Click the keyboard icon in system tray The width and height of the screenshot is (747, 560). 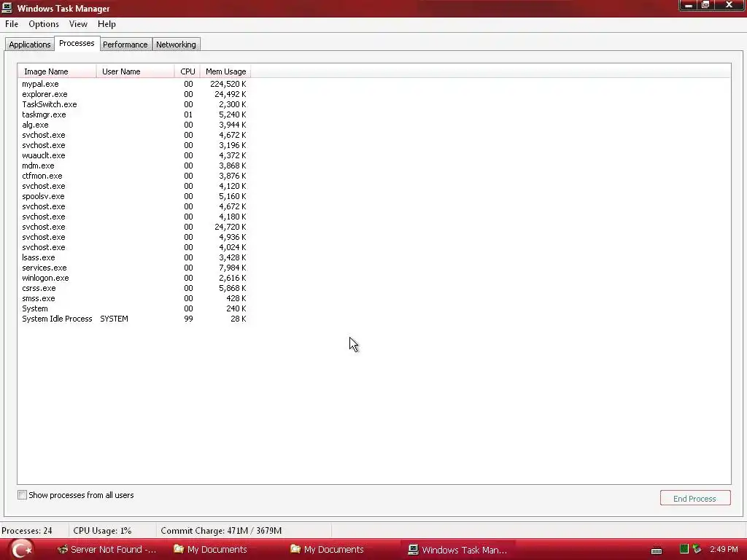(x=657, y=551)
